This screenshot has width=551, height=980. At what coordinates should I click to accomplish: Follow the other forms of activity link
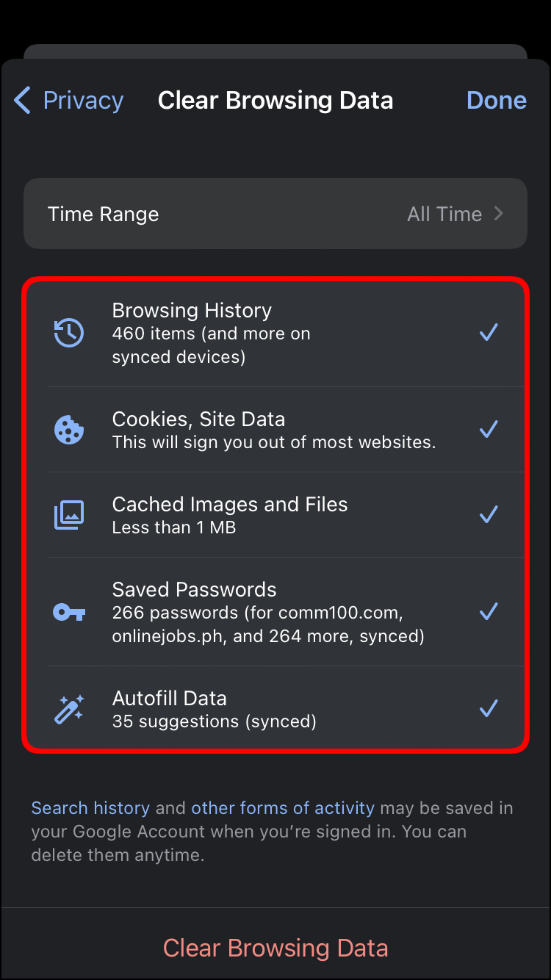click(x=283, y=808)
